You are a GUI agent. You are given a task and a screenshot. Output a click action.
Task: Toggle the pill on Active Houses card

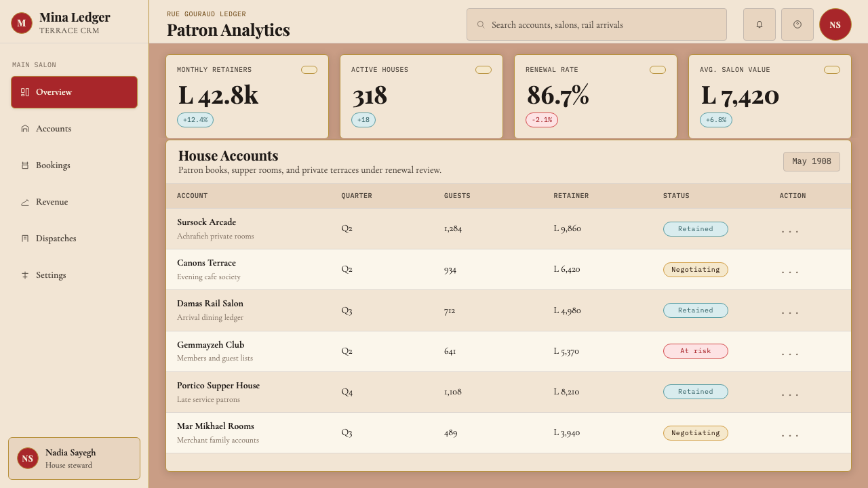point(484,70)
